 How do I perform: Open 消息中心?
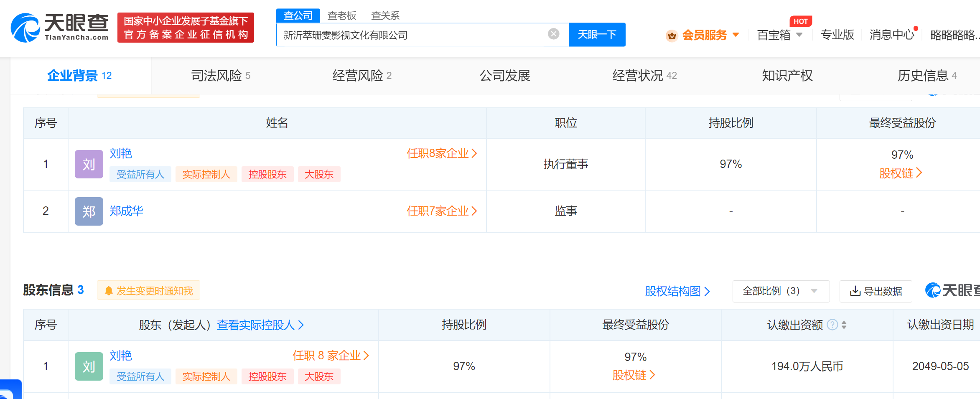click(x=892, y=35)
